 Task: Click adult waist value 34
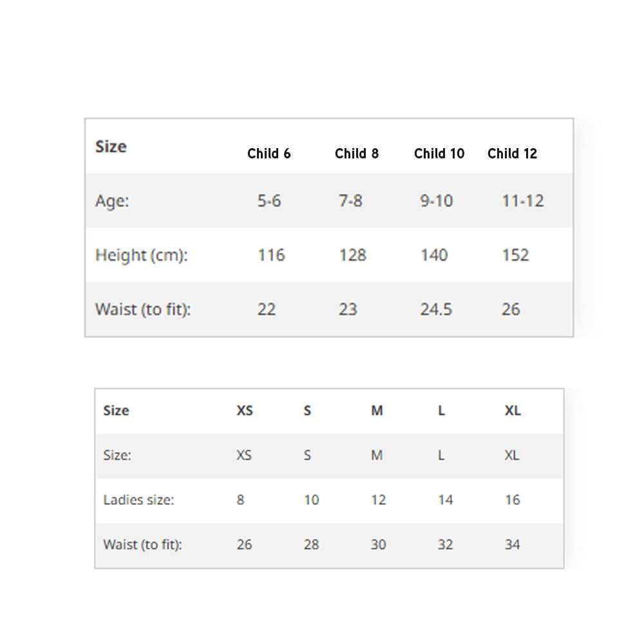tap(512, 545)
